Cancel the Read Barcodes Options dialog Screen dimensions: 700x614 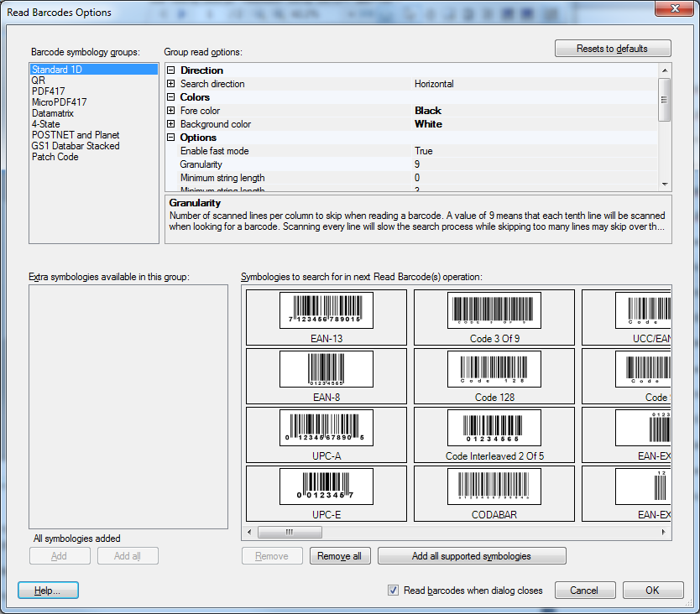click(585, 591)
